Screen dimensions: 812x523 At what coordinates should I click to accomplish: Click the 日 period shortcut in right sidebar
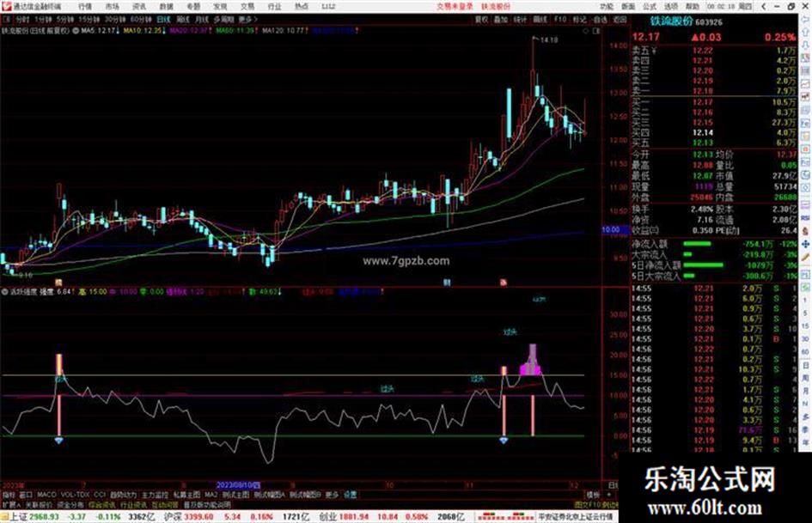pyautogui.click(x=805, y=366)
